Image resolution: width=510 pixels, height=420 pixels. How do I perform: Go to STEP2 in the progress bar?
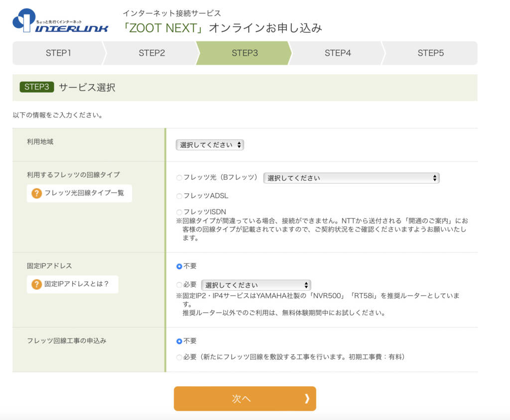click(151, 53)
